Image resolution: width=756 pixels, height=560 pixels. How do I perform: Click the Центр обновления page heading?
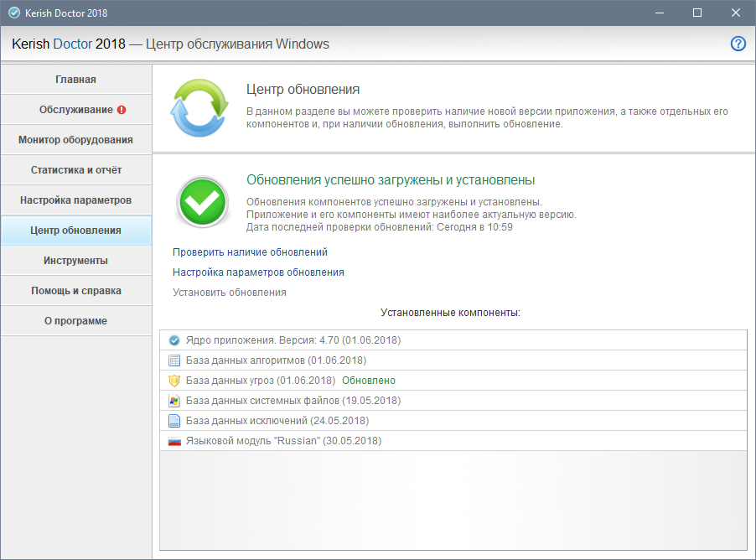click(303, 89)
